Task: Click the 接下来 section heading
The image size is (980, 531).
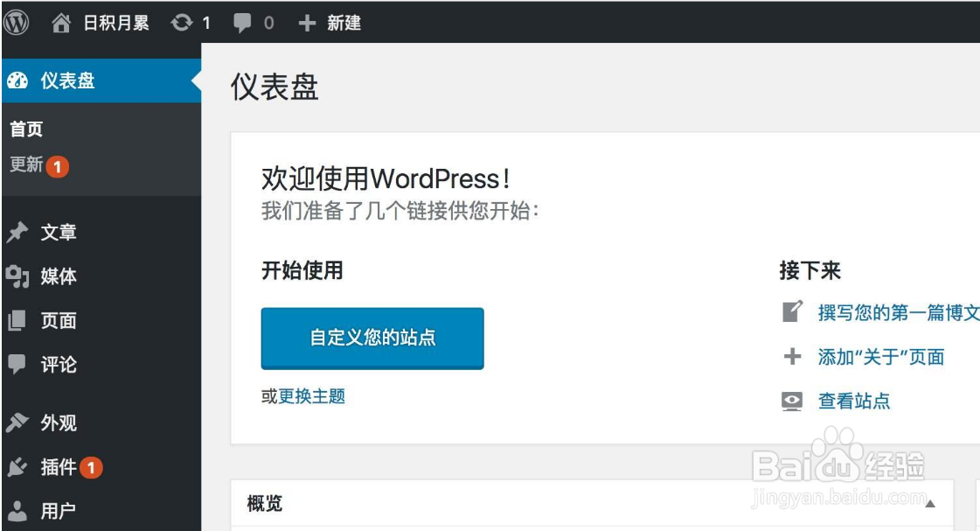Action: (x=810, y=271)
